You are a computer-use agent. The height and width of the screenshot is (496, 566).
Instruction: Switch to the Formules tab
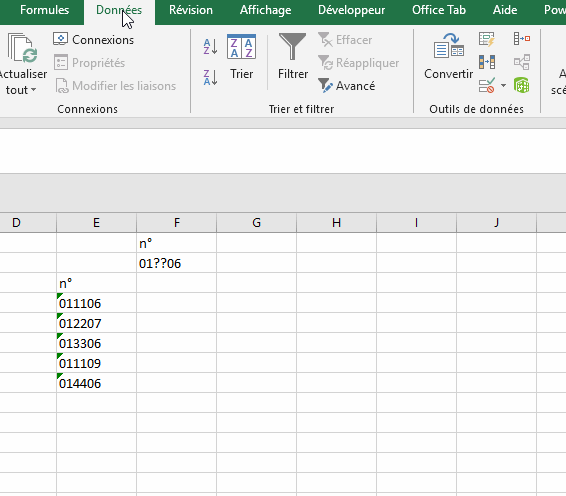click(44, 10)
